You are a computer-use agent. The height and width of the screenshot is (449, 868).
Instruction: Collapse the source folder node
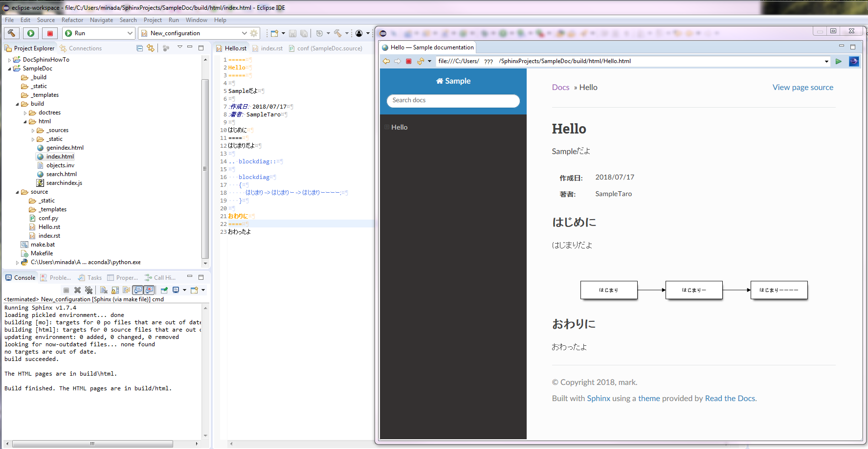17,192
